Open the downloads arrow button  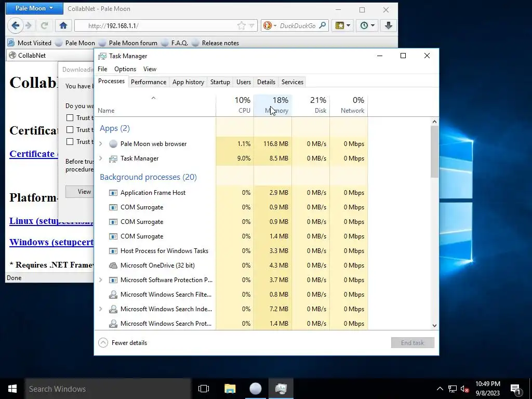click(x=389, y=25)
